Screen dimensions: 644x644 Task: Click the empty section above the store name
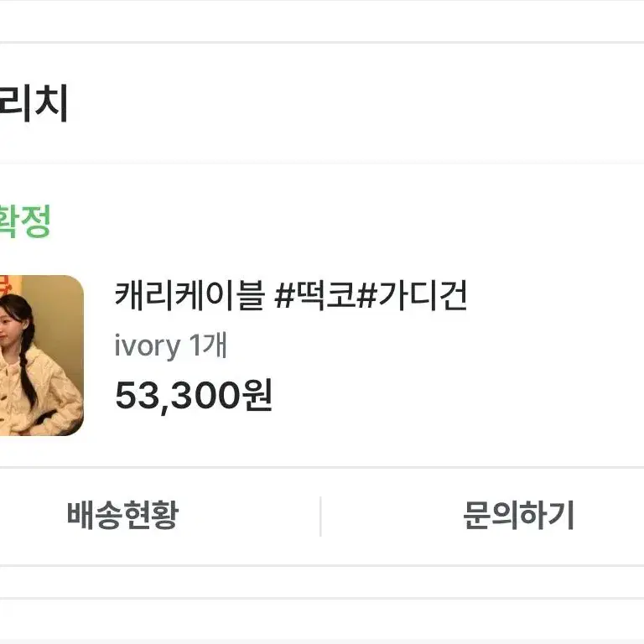(x=322, y=20)
